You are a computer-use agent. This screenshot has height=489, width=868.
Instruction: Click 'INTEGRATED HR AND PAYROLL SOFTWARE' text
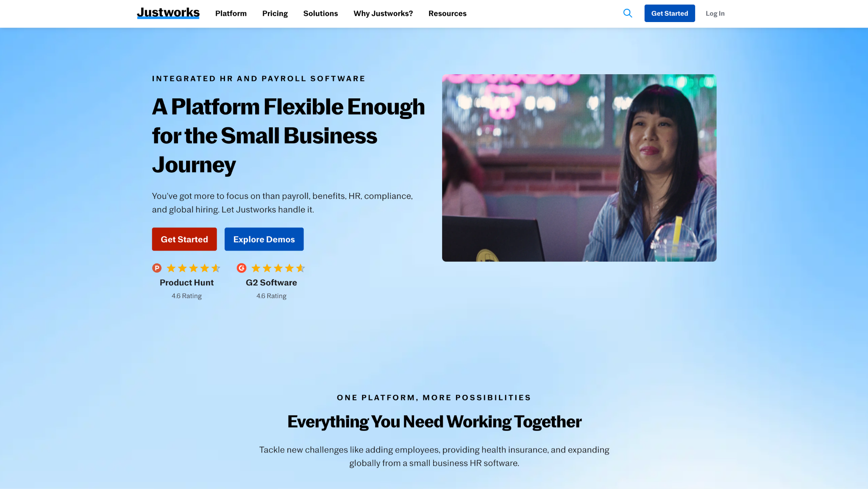click(259, 79)
